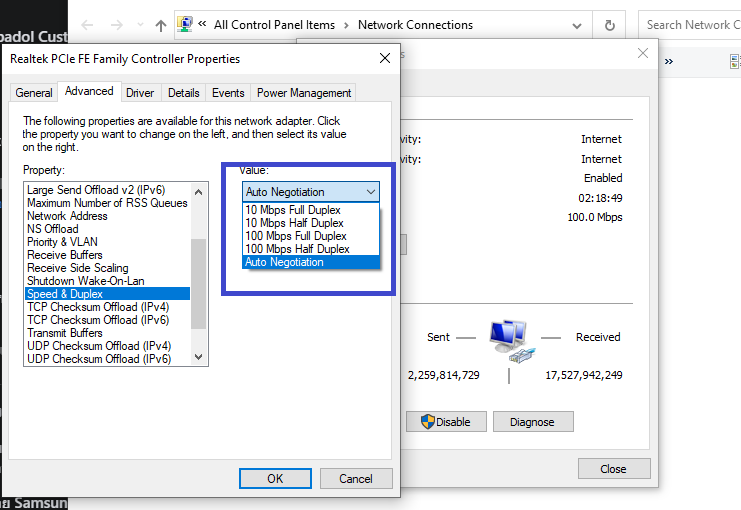Select UDP Checksum Offload (IPv4) property
Image resolution: width=741 pixels, height=510 pixels.
point(107,346)
